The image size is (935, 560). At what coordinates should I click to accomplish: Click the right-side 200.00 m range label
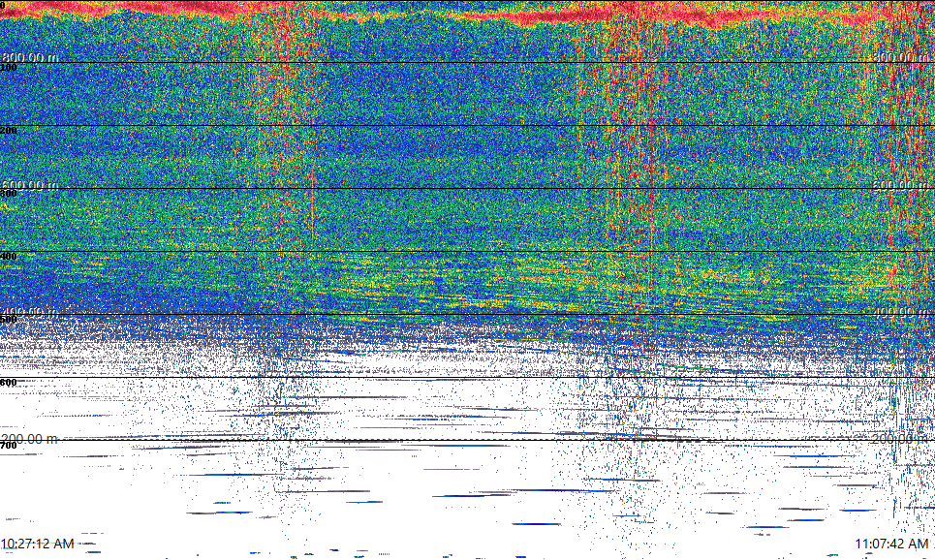pyautogui.click(x=900, y=439)
